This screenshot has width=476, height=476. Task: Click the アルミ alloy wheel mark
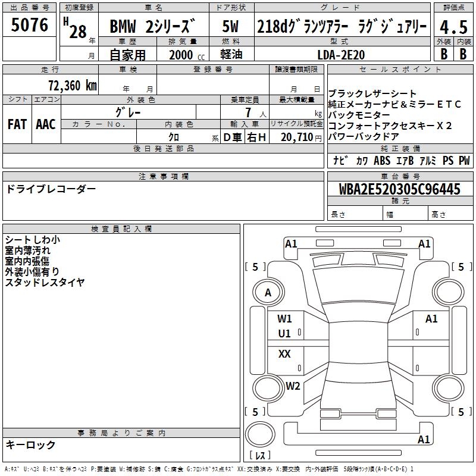(428, 160)
